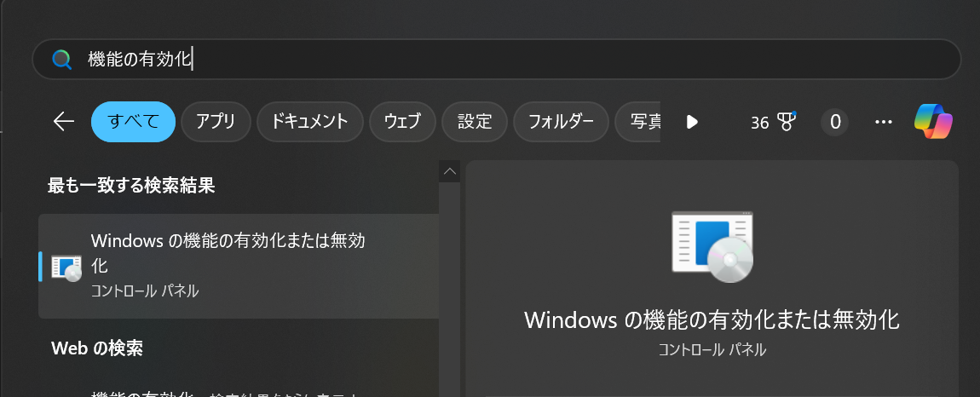
Task: Click the circular 0 account badge
Action: [835, 122]
